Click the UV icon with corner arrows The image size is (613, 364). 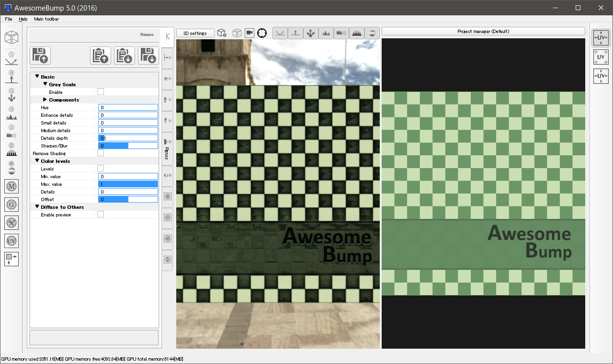click(x=601, y=57)
